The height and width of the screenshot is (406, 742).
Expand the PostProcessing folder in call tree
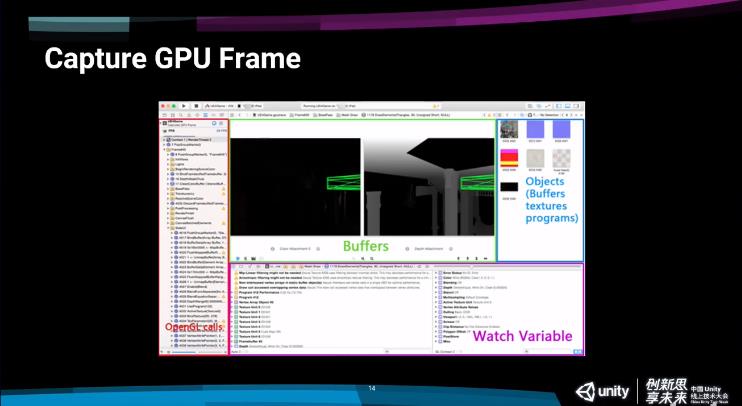pyautogui.click(x=169, y=206)
